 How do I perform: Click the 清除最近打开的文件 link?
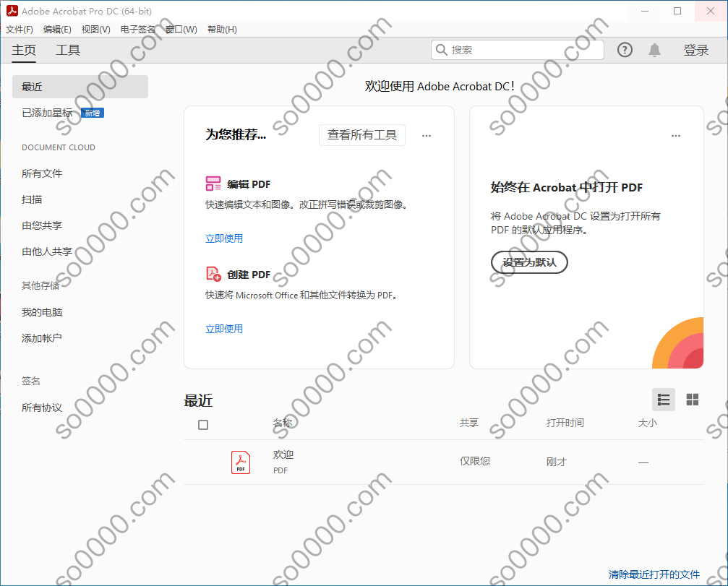pos(654,574)
